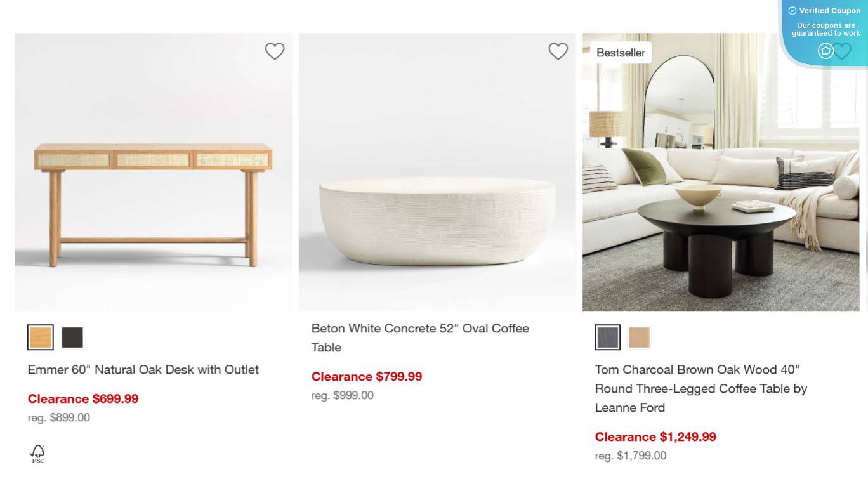The width and height of the screenshot is (868, 479).
Task: Open the Tom Charcoal Brown coffee table listing
Action: [700, 388]
